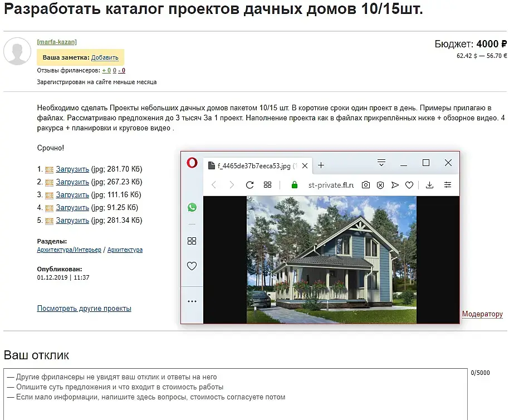Viewport: 519px width, 420px height.
Task: Focus the Ваш отклик text area
Action: 236,394
